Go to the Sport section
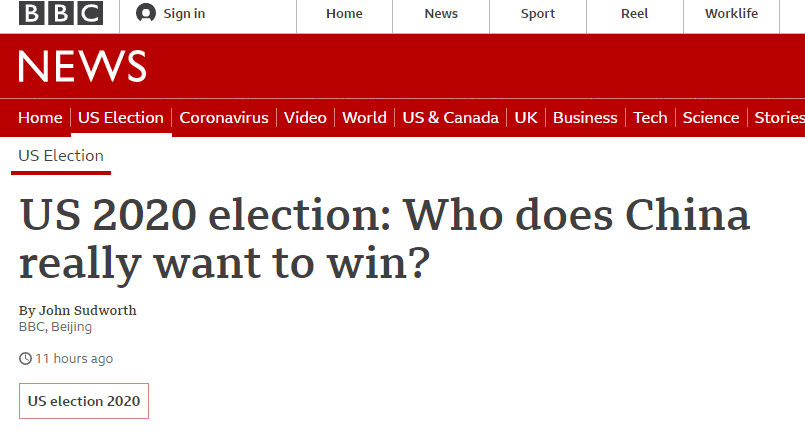The image size is (805, 442). click(x=537, y=14)
